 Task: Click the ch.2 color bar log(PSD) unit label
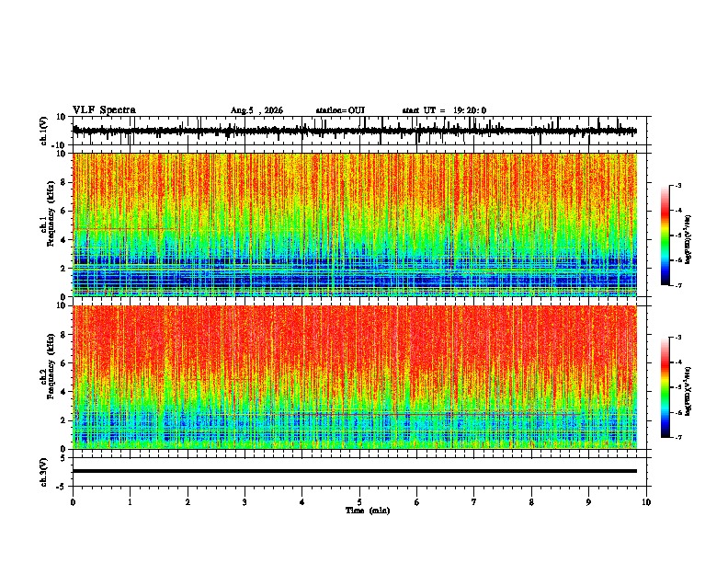pos(688,391)
